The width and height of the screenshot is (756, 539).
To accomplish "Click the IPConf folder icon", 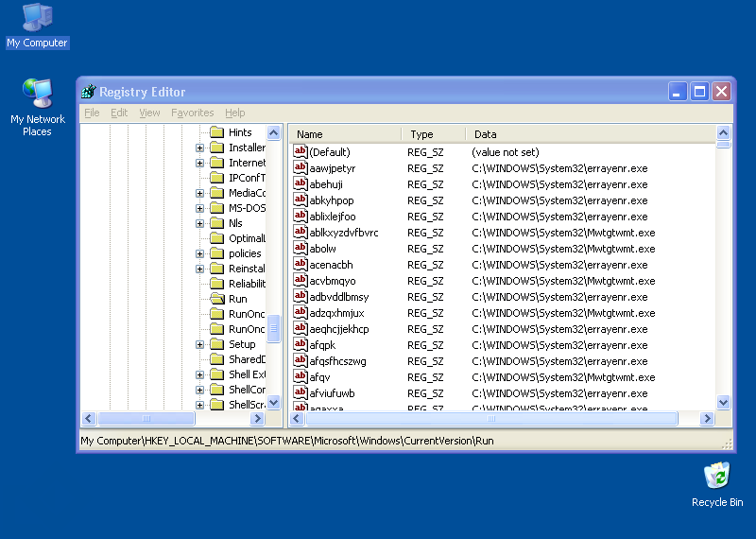I will pyautogui.click(x=217, y=178).
